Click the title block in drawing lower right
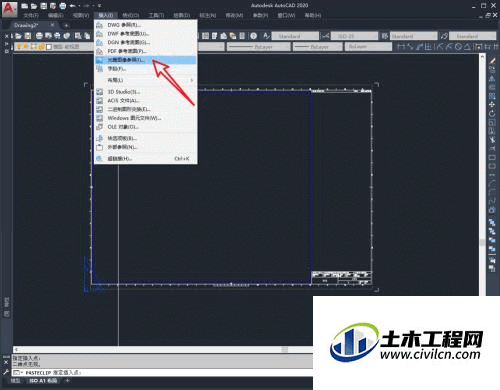Viewport: 500px width, 390px height. click(x=341, y=278)
